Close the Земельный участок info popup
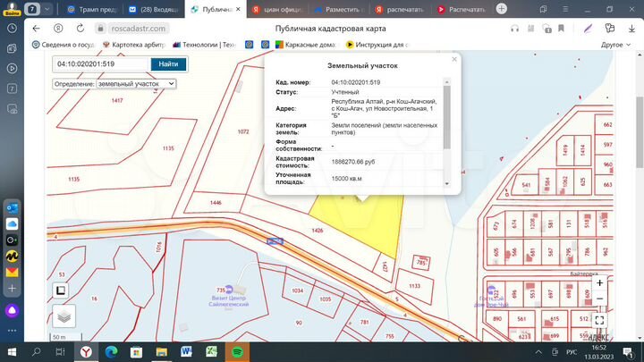Image resolution: width=644 pixels, height=362 pixels. click(453, 59)
